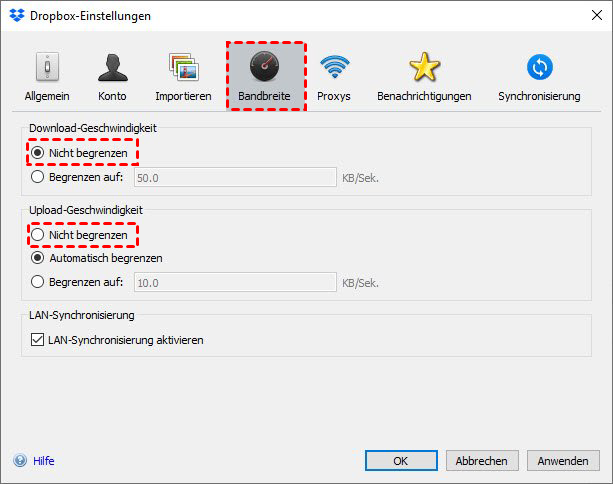Switch to the Benachrichtigungen tab label

[424, 96]
